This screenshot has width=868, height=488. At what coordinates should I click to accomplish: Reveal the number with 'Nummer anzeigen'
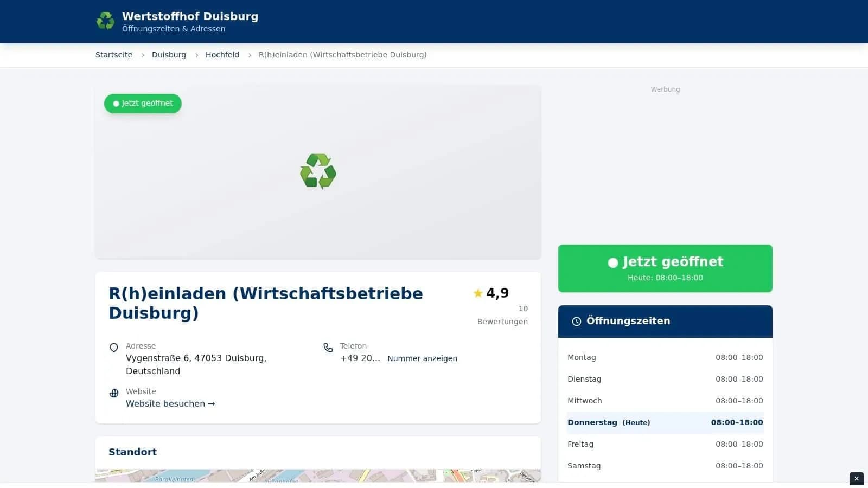pos(422,358)
